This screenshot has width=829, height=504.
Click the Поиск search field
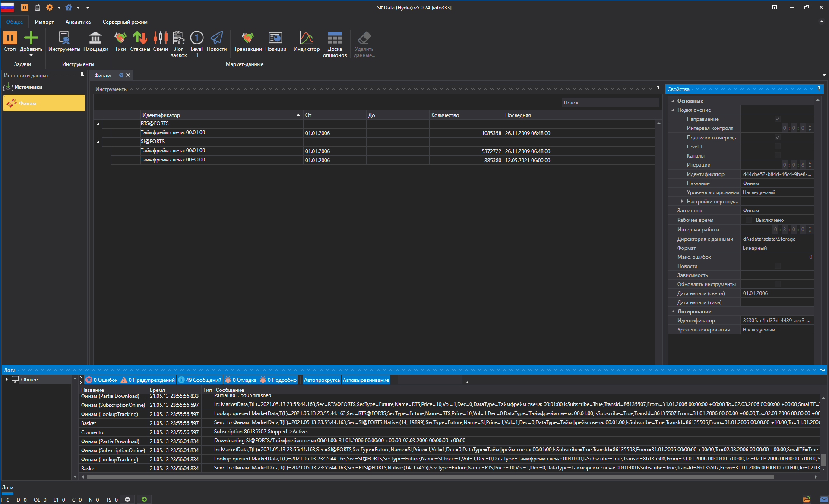(610, 103)
